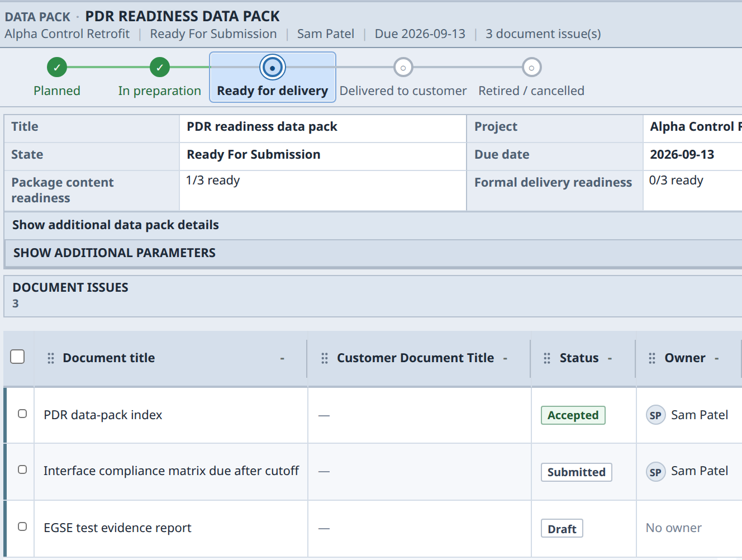Click the Planned stage checkmark icon

[57, 67]
